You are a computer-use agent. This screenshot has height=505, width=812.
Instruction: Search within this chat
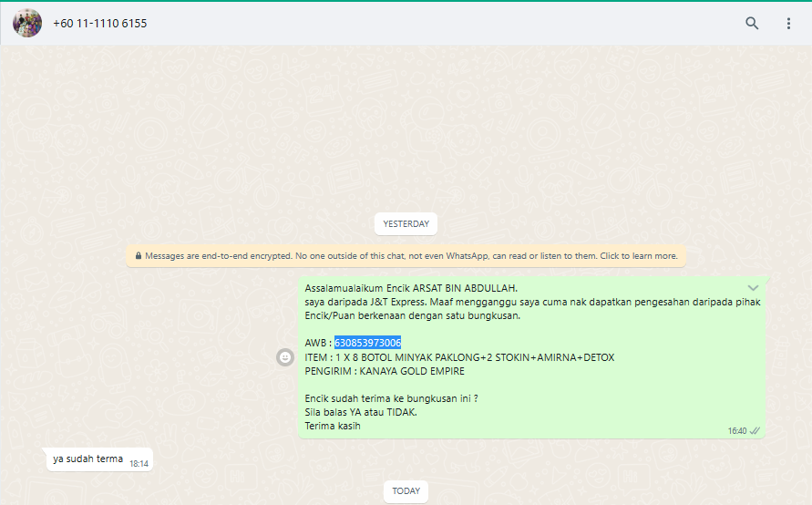(752, 24)
